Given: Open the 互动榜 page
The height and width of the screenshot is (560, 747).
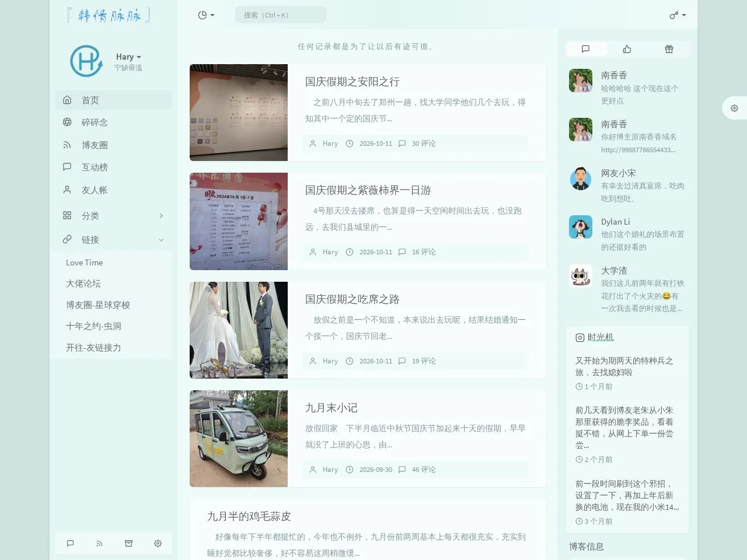Looking at the screenshot, I should 114,167.
